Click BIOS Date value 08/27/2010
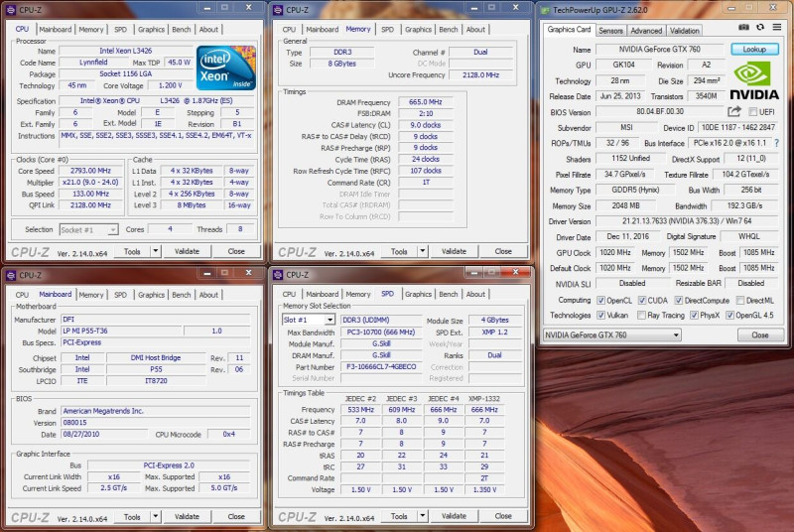794x532 pixels. coord(104,435)
